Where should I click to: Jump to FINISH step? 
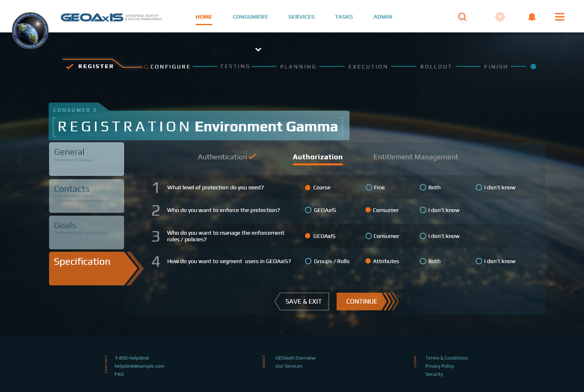496,67
